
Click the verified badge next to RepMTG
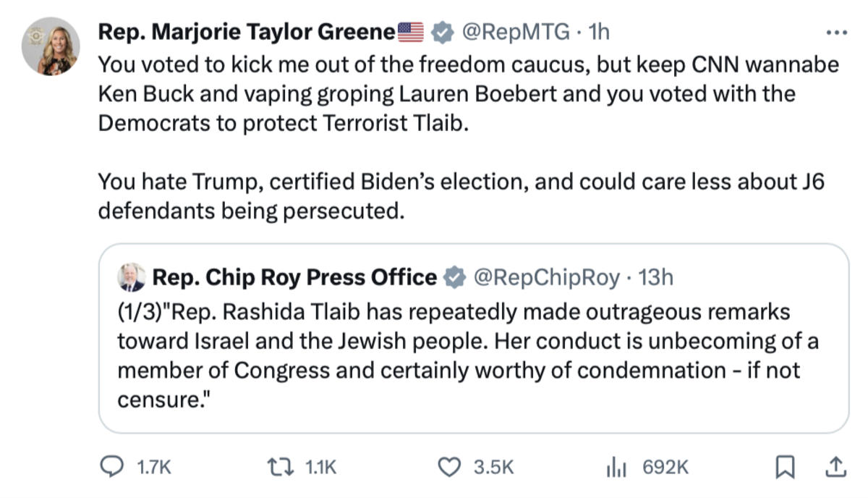click(440, 31)
